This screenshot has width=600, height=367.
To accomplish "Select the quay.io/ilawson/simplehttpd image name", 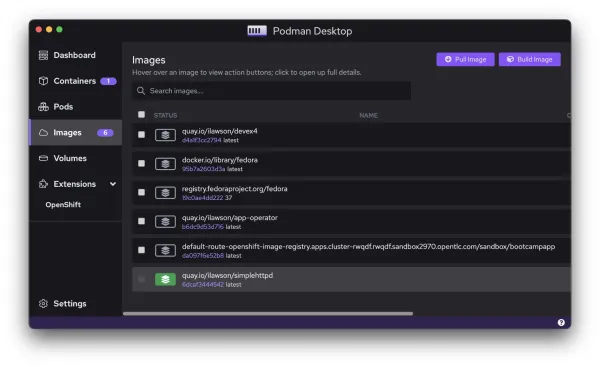I will tap(227, 275).
